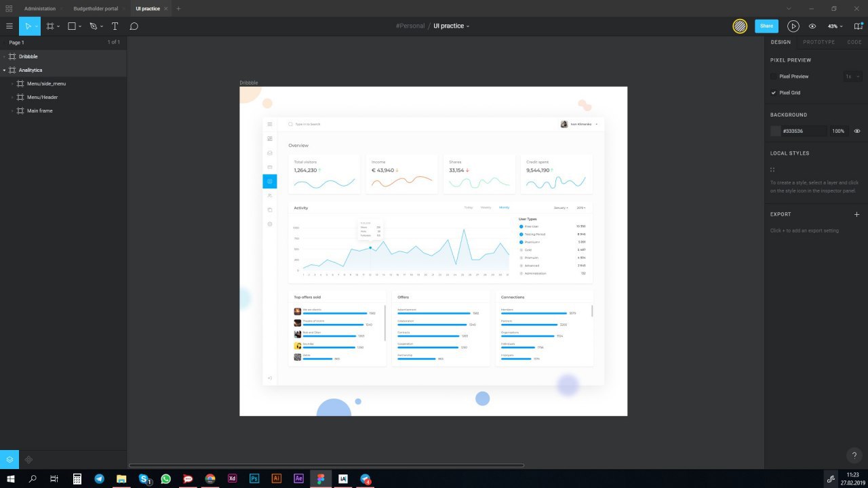868x488 pixels.
Task: Expand the Menu/Header layer
Action: pyautogui.click(x=12, y=97)
